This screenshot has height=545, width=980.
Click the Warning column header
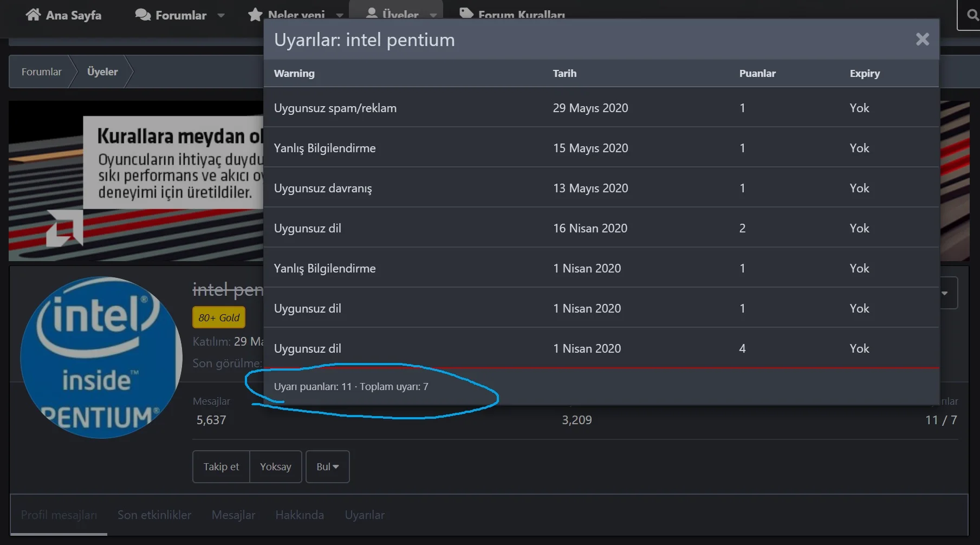coord(294,73)
